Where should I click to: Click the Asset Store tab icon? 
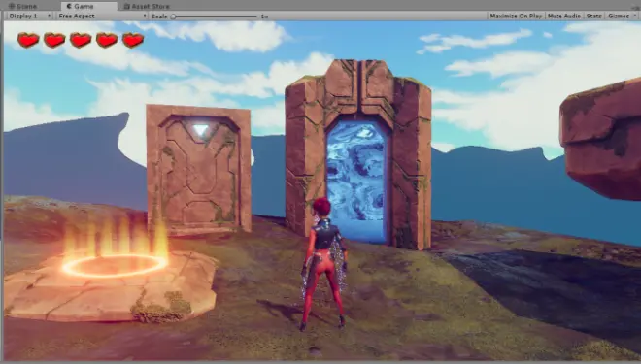click(126, 6)
